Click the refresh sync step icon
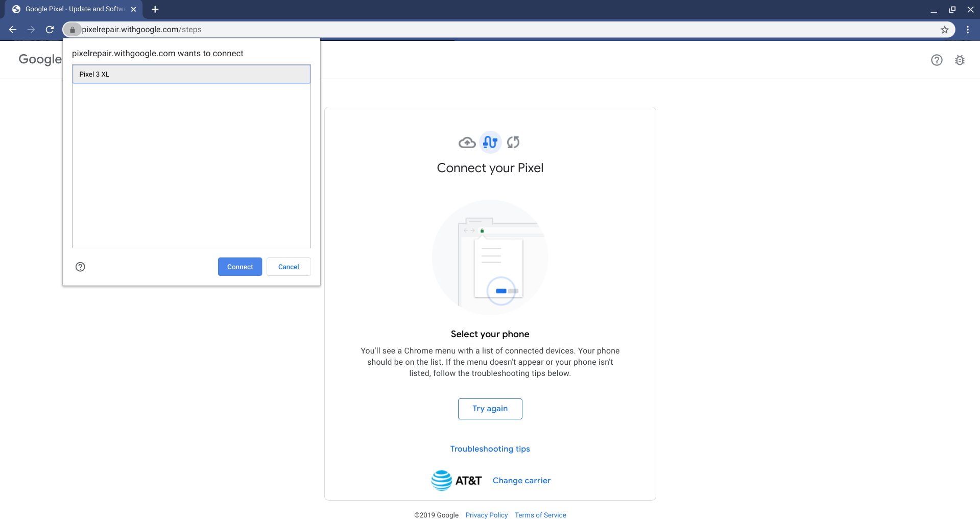The image size is (980, 519). click(x=513, y=143)
